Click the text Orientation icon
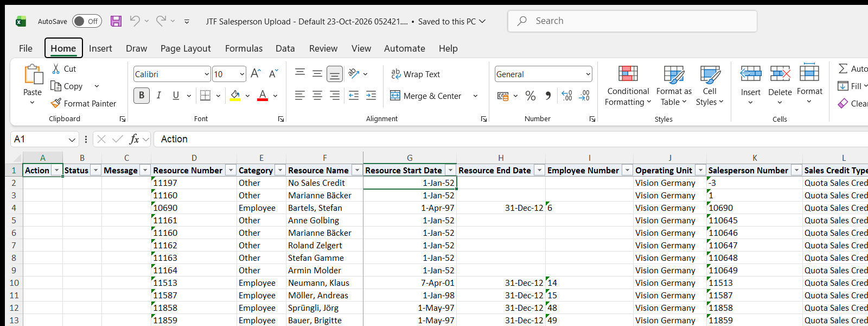Image resolution: width=868 pixels, height=326 pixels. tap(354, 73)
